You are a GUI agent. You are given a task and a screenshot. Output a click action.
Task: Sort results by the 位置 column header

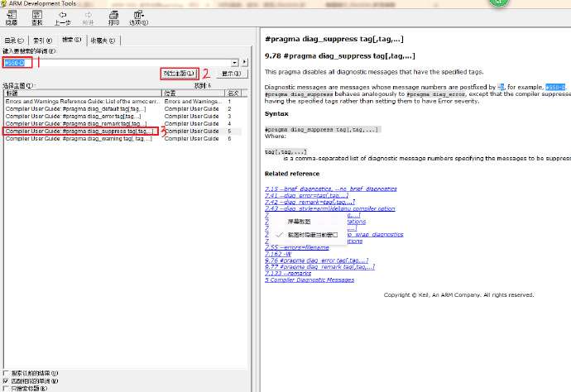click(x=193, y=93)
